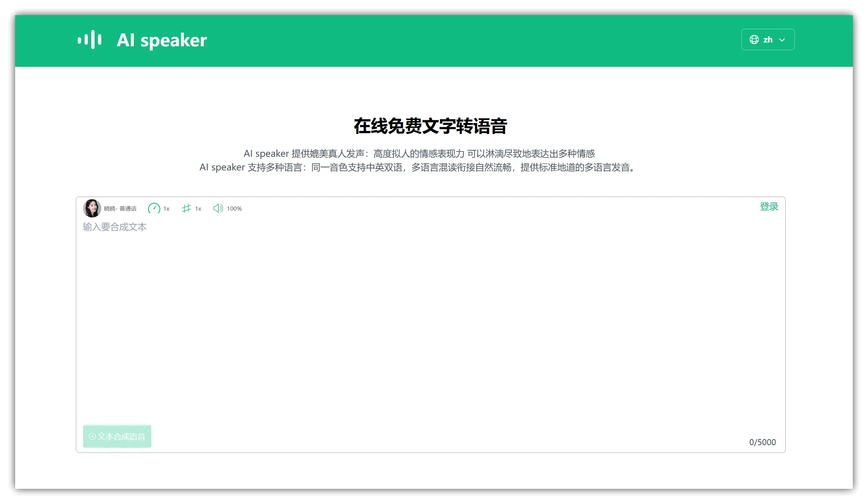Viewport: 868px width, 504px height.
Task: Expand the language chevron arrow
Action: tap(782, 40)
